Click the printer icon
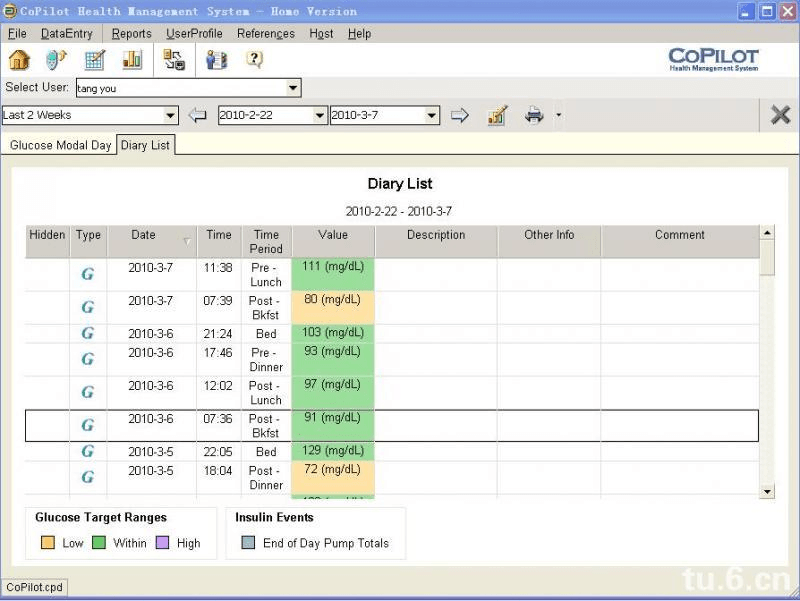Screen dimensions: 800x601 point(534,115)
